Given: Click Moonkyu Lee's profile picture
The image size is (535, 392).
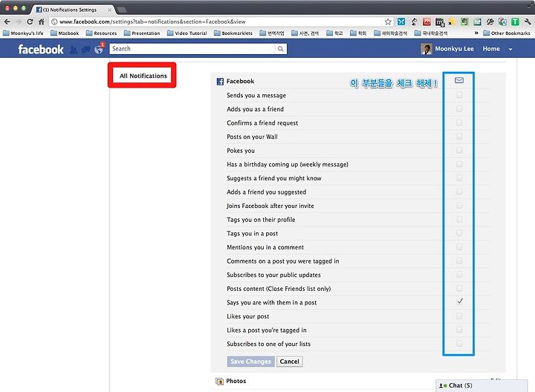Looking at the screenshot, I should (x=427, y=49).
